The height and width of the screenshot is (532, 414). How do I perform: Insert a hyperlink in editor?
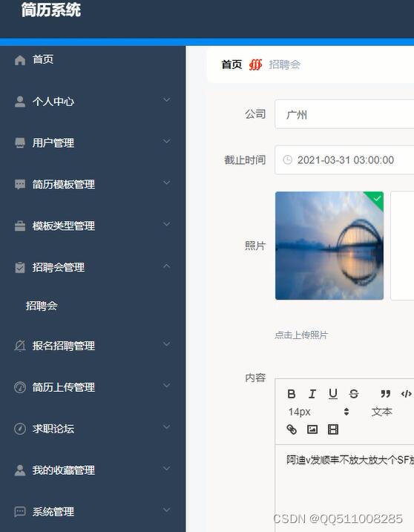point(292,430)
